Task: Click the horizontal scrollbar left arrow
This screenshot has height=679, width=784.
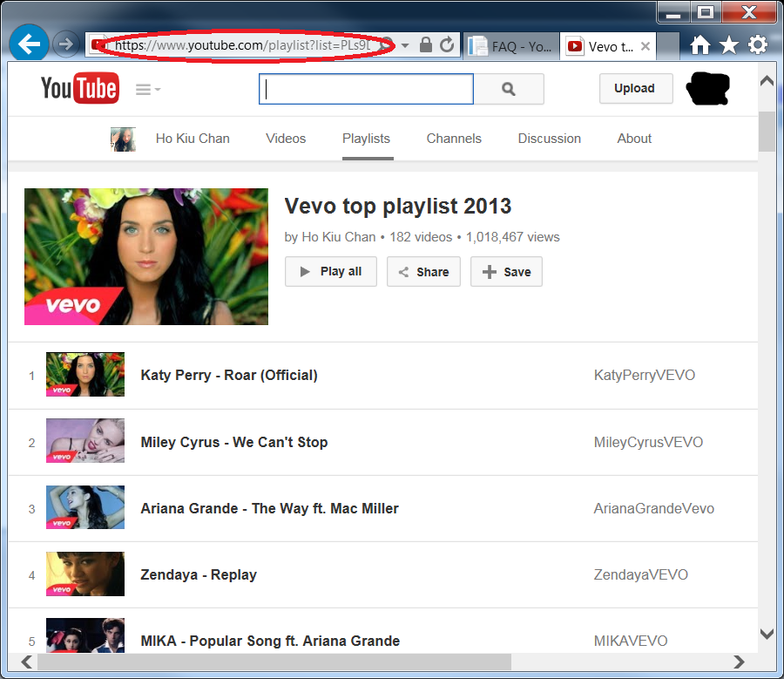Action: pos(26,662)
